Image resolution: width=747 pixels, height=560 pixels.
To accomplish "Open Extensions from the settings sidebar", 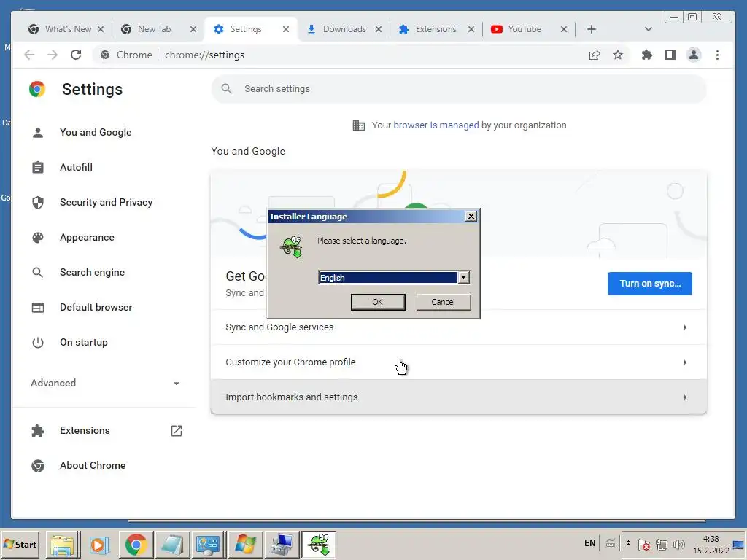I will 85,430.
